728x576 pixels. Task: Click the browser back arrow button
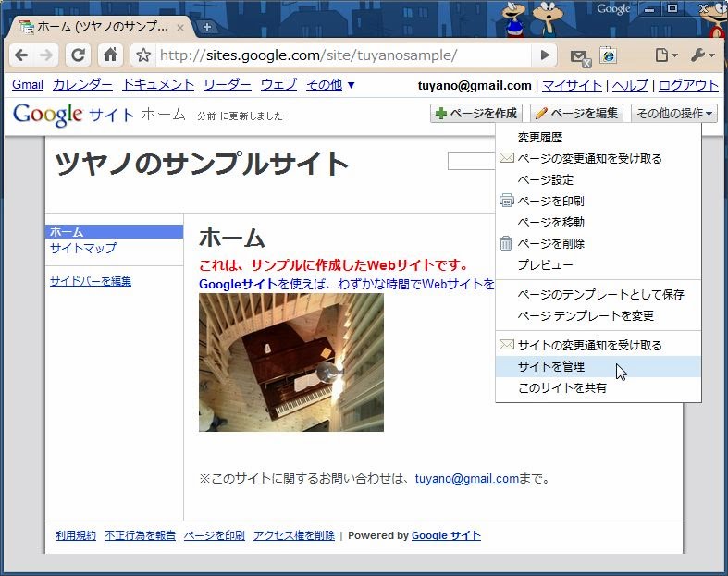(x=21, y=55)
